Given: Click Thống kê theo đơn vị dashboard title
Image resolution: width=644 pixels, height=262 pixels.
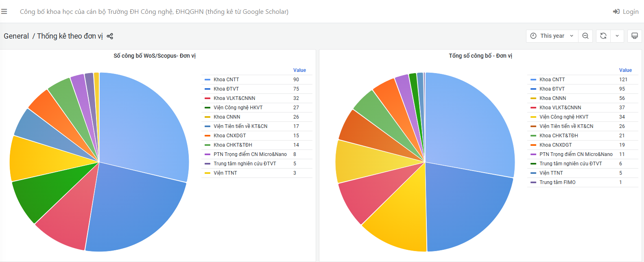Looking at the screenshot, I should point(70,36).
